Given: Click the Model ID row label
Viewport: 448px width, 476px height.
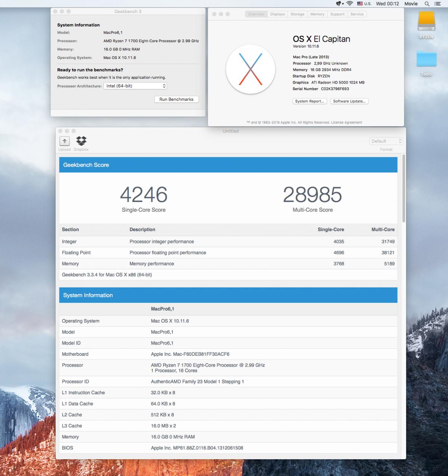Looking at the screenshot, I should (x=71, y=343).
